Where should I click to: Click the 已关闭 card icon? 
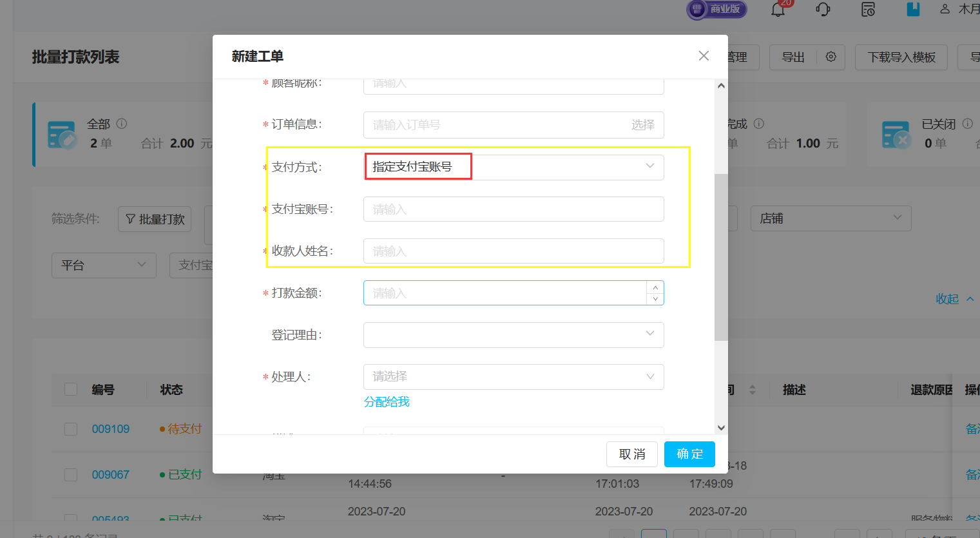pyautogui.click(x=897, y=135)
